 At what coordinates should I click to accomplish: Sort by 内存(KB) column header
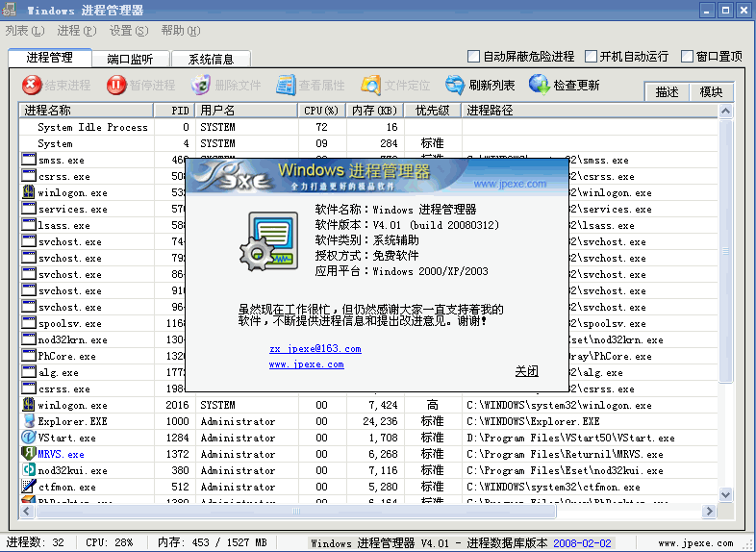pos(374,111)
